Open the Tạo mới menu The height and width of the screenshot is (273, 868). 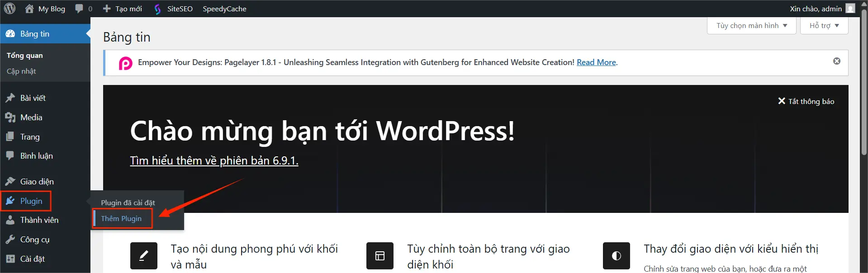(x=123, y=9)
